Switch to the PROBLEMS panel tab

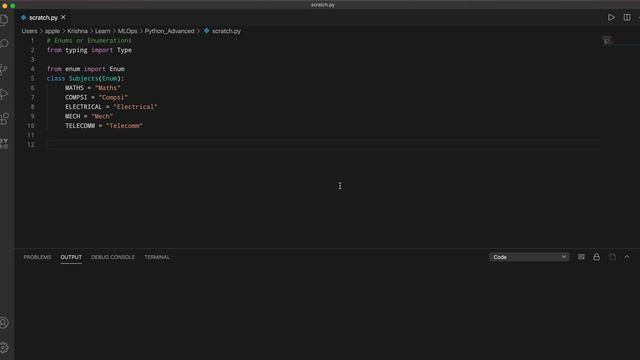(x=38, y=257)
